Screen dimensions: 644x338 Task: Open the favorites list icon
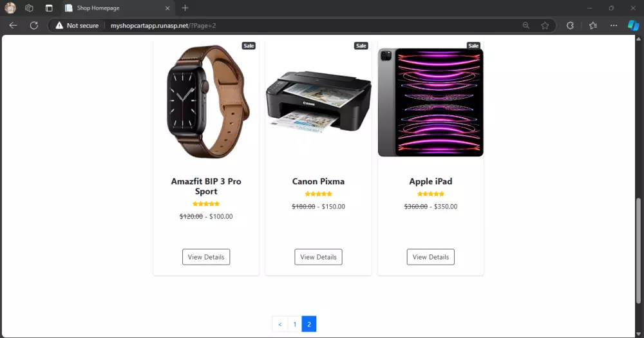click(593, 26)
